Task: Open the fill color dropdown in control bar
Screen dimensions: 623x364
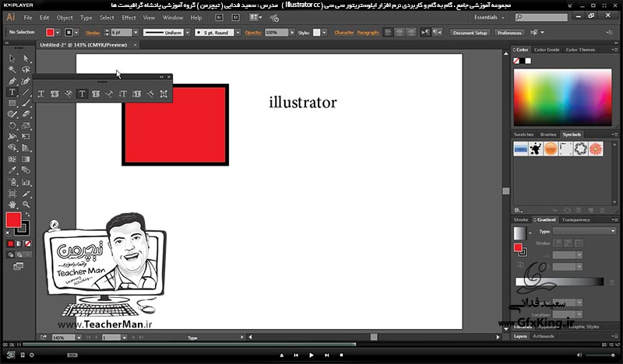Action: pyautogui.click(x=58, y=33)
